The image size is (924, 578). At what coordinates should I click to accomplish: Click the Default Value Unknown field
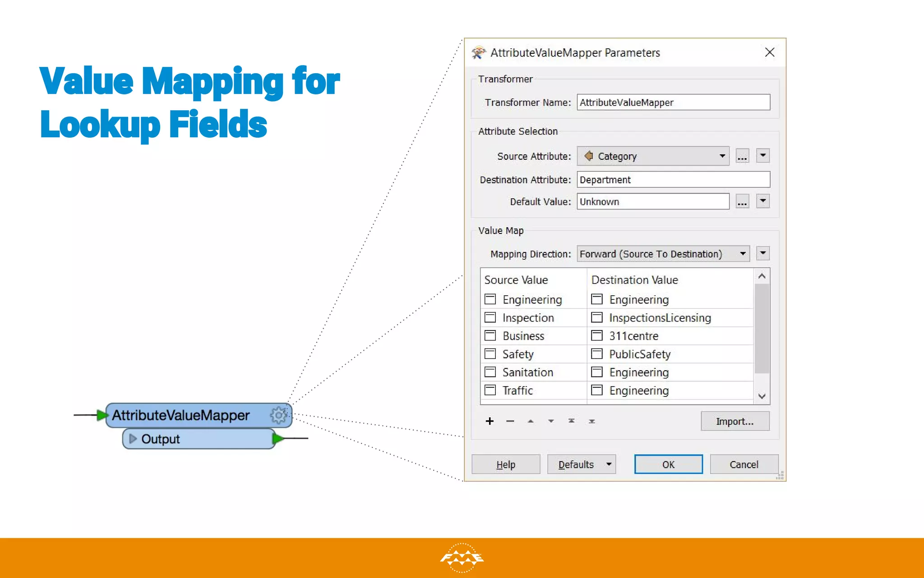point(653,201)
